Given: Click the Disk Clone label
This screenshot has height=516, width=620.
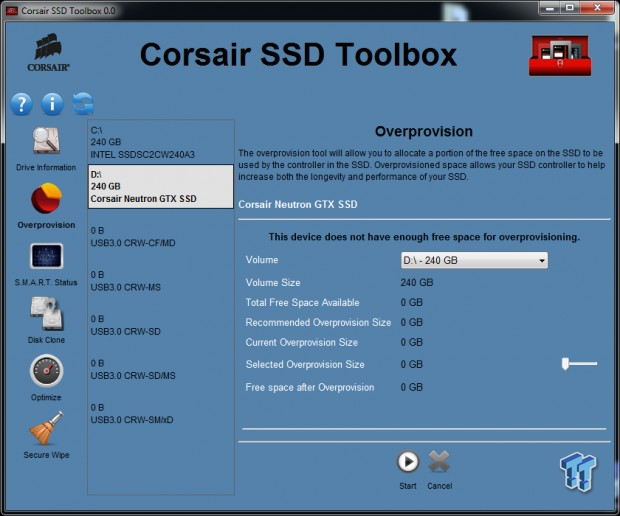Looking at the screenshot, I should coord(46,340).
